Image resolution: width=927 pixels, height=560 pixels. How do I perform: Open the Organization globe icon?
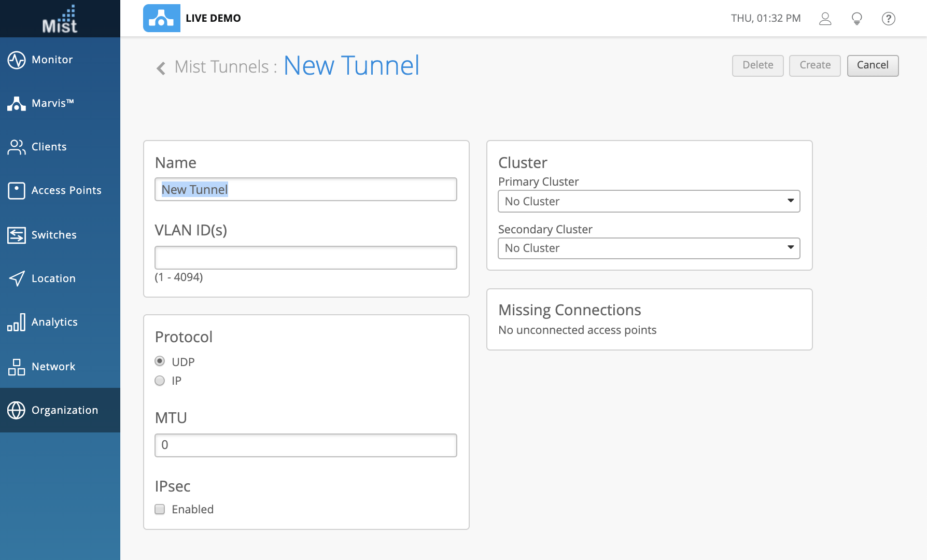tap(17, 410)
